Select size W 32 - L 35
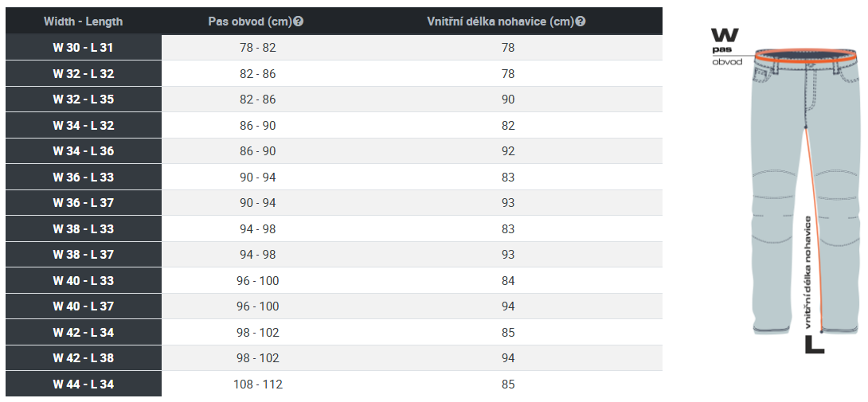The image size is (868, 402). click(x=334, y=100)
